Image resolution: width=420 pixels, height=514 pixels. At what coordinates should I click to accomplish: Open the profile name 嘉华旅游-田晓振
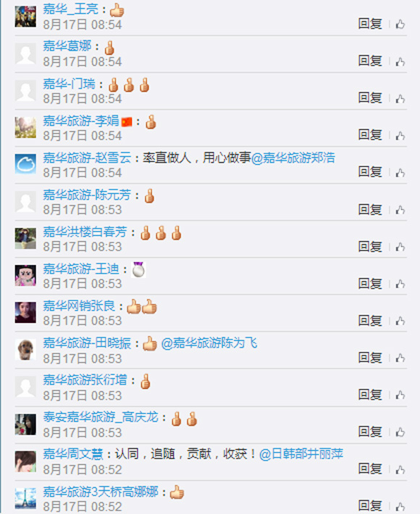pos(87,343)
